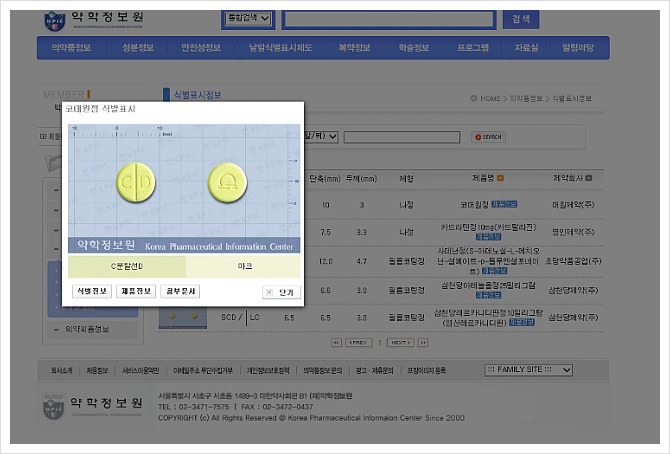Image resolution: width=670 pixels, height=454 pixels.
Task: Click the 코대원정 product name
Action: pyautogui.click(x=474, y=205)
